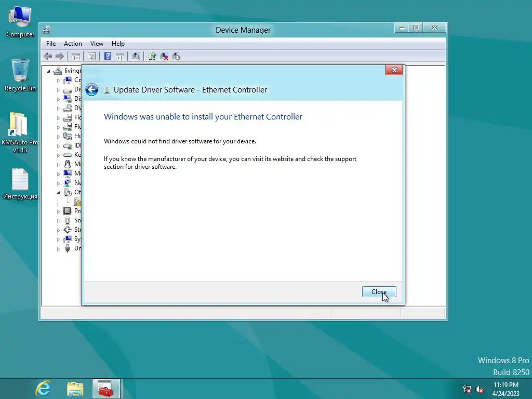The width and height of the screenshot is (532, 399).
Task: Click the red toolbox taskbar button
Action: 106,389
